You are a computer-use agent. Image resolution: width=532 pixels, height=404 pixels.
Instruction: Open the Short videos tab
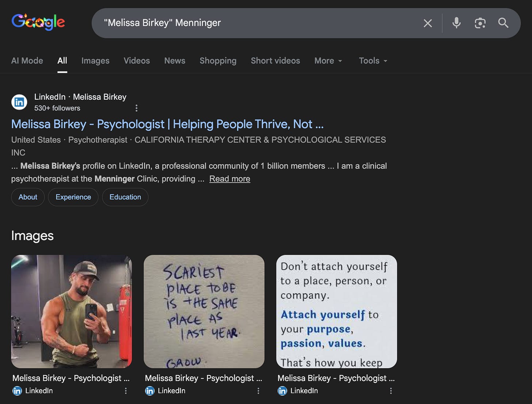tap(275, 61)
